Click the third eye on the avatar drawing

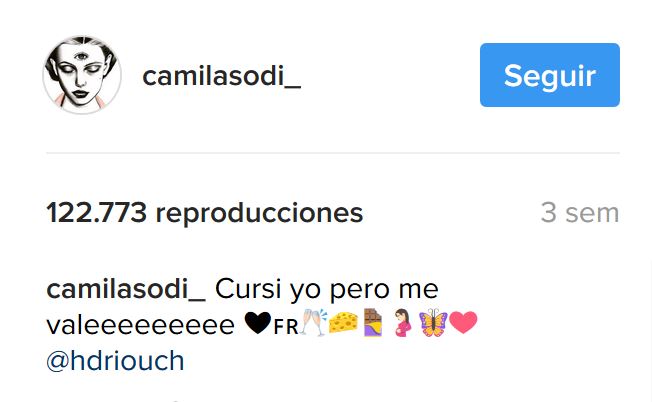tap(81, 55)
